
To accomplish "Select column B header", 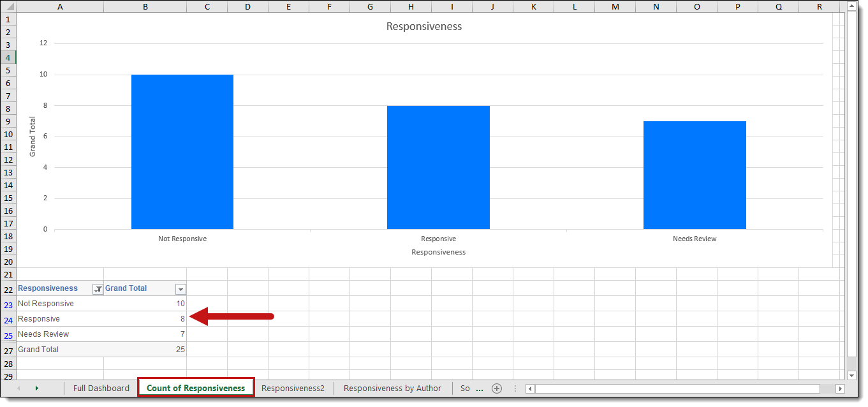I will (x=145, y=7).
